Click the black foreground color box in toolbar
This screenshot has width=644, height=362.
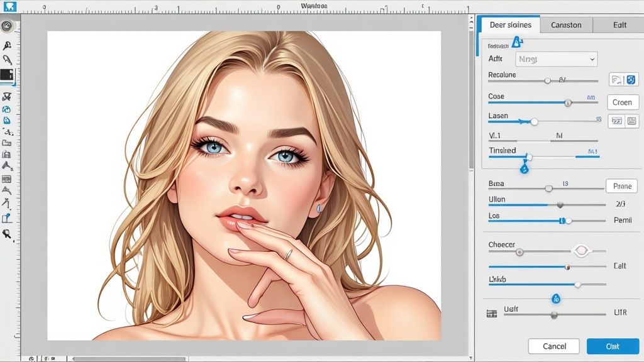[x=7, y=75]
